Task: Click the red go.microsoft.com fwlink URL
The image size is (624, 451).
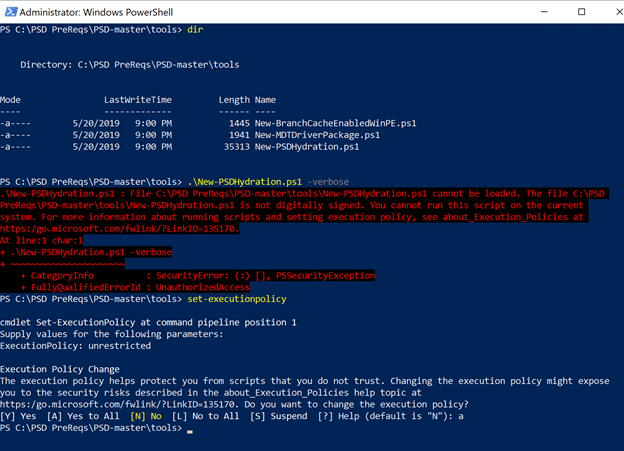Action: coord(119,229)
